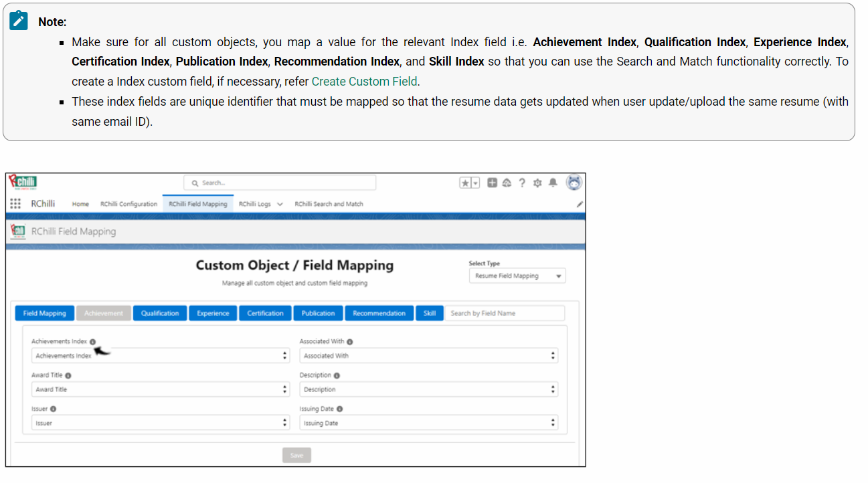
Task: Click the Award Title info icon
Action: (x=68, y=376)
